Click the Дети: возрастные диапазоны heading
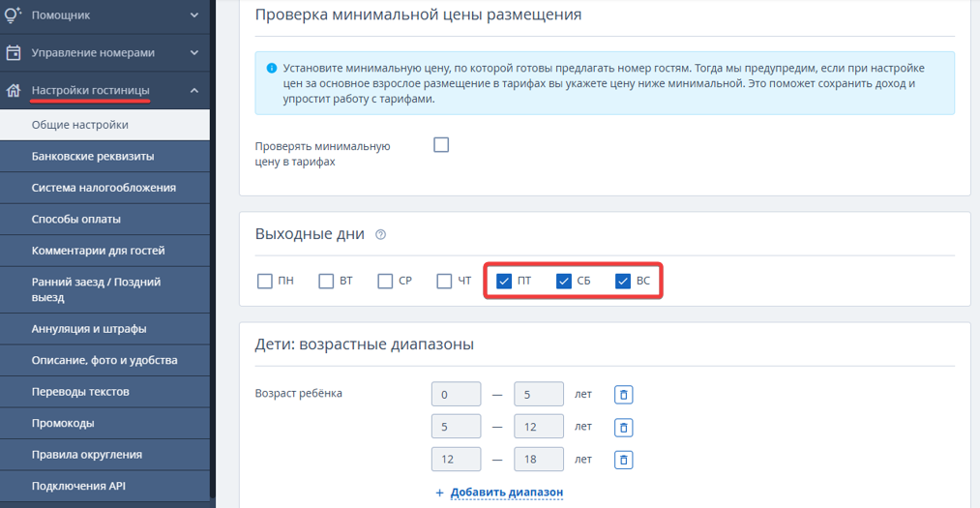The width and height of the screenshot is (980, 508). pyautogui.click(x=365, y=344)
